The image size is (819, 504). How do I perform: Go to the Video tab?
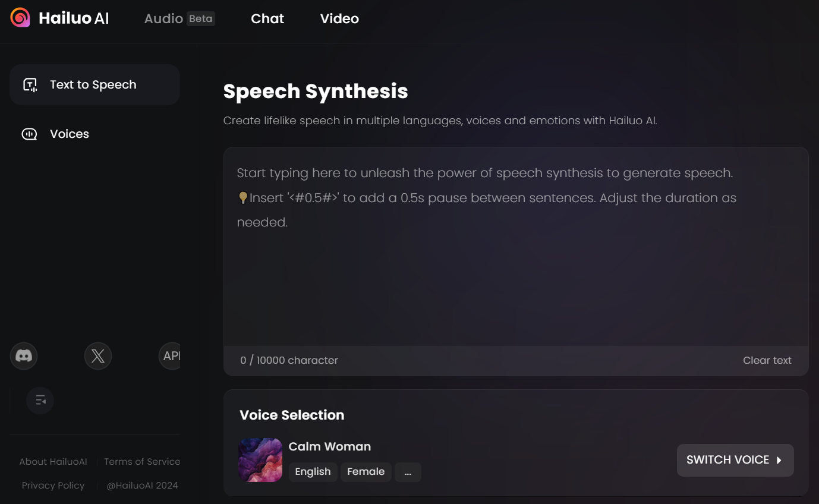339,18
